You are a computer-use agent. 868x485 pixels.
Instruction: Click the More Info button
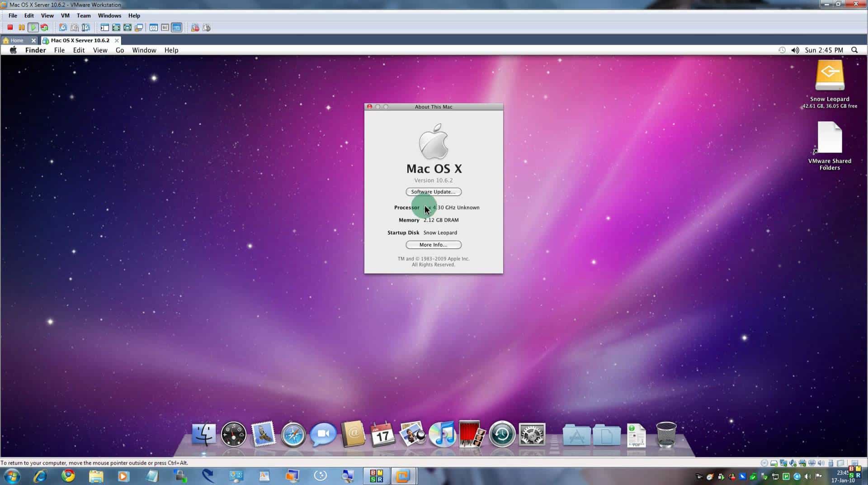[x=433, y=245]
